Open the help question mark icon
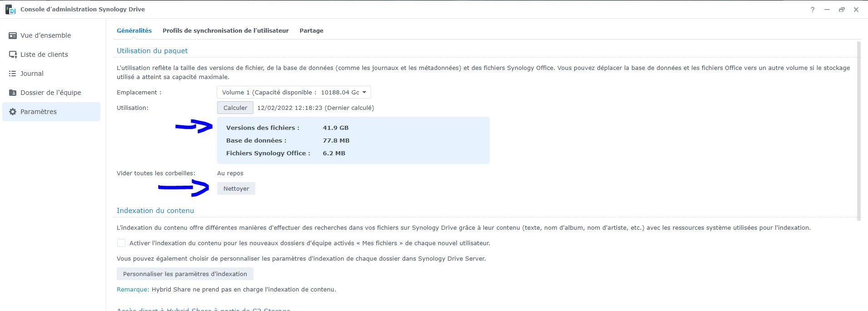The width and height of the screenshot is (868, 311). [x=812, y=10]
